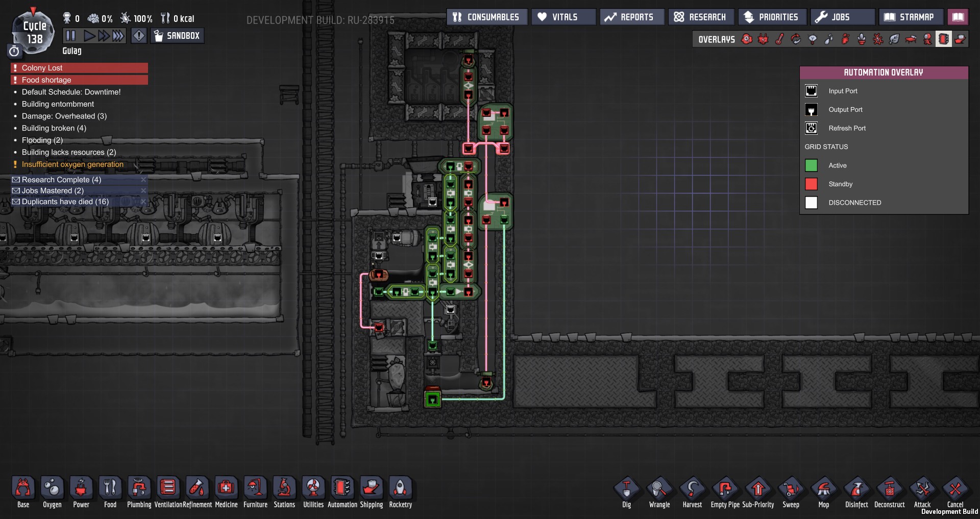Expand Duplicants have died message
The width and height of the screenshot is (980, 519).
click(65, 202)
